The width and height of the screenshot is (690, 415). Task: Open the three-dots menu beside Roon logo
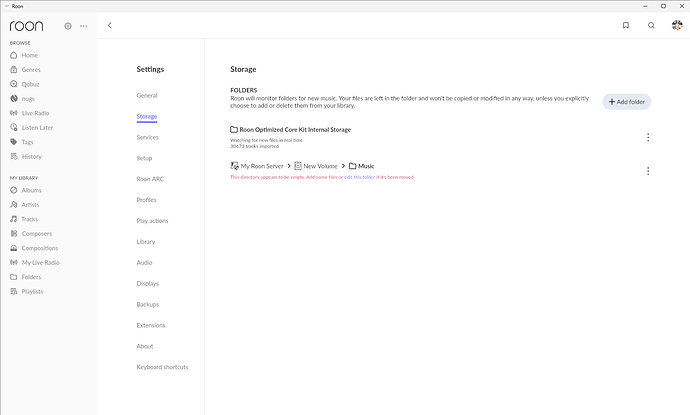(x=83, y=26)
